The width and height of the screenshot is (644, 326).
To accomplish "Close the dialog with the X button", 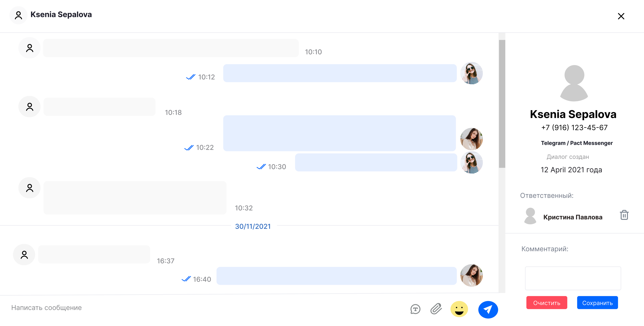I will coord(621,16).
